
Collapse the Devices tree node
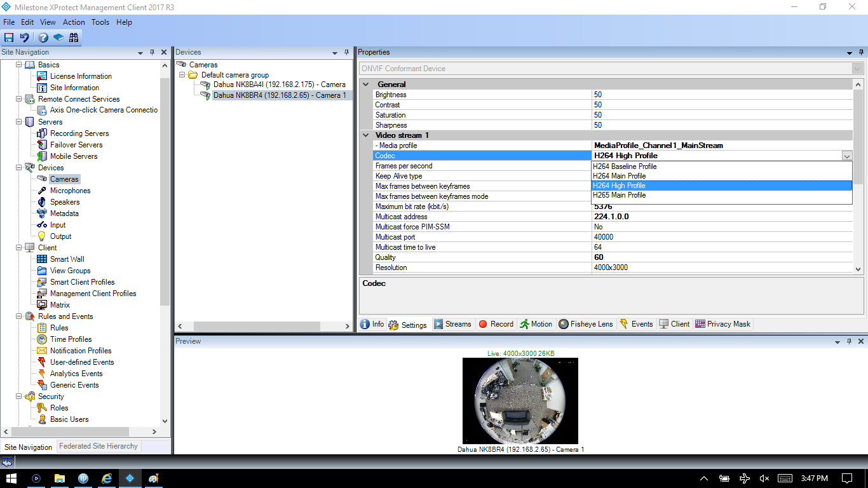[18, 168]
